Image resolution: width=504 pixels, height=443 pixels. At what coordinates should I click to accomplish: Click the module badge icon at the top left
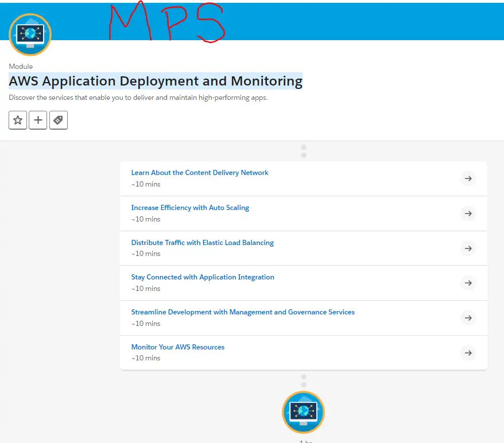[30, 34]
